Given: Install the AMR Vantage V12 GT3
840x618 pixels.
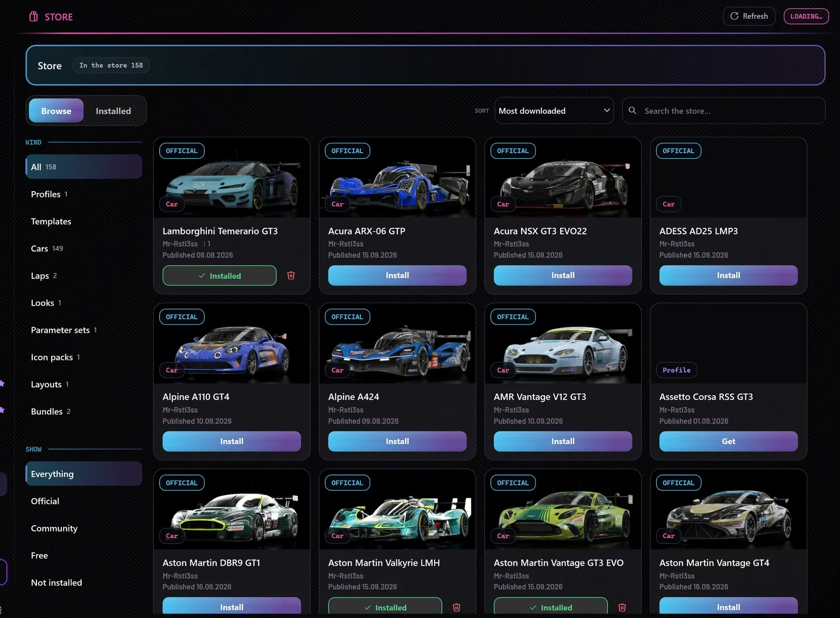Looking at the screenshot, I should point(563,441).
